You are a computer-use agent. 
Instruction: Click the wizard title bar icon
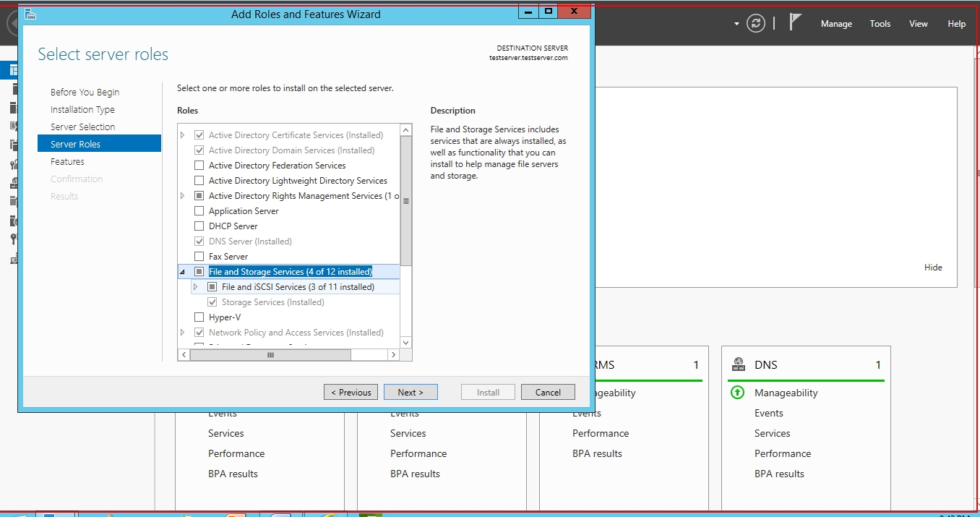30,14
